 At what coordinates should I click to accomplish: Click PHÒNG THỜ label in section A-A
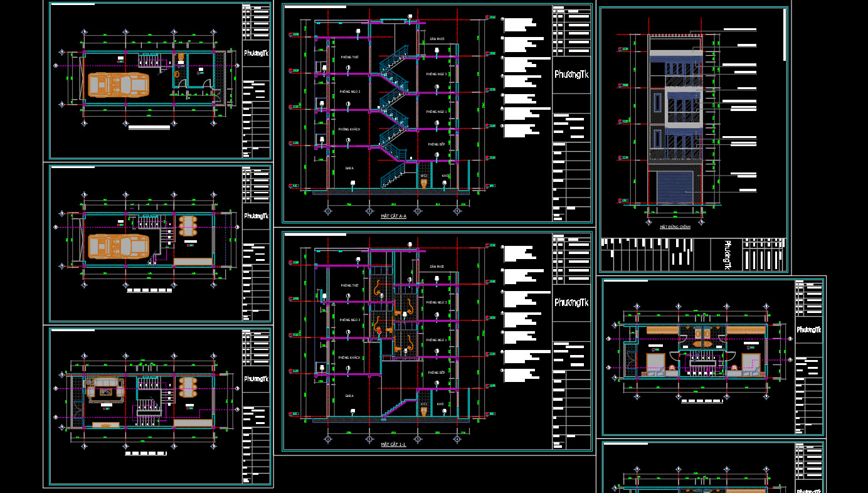[349, 57]
